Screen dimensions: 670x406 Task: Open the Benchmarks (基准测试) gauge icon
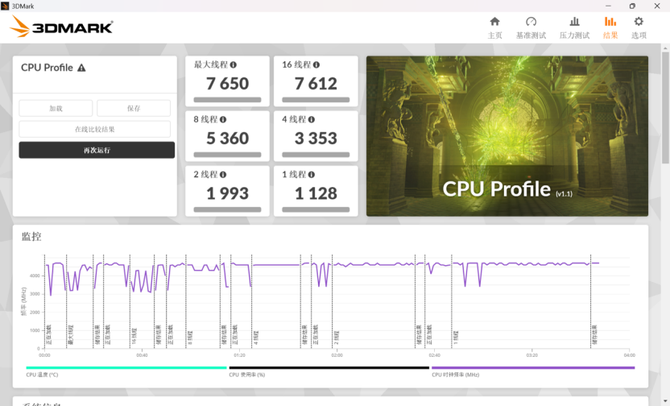[x=531, y=21]
